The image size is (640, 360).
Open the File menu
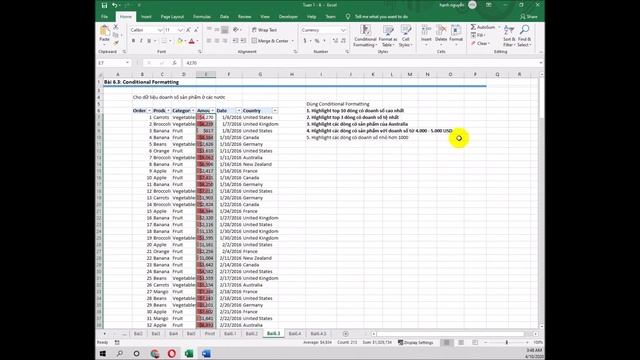coord(104,17)
